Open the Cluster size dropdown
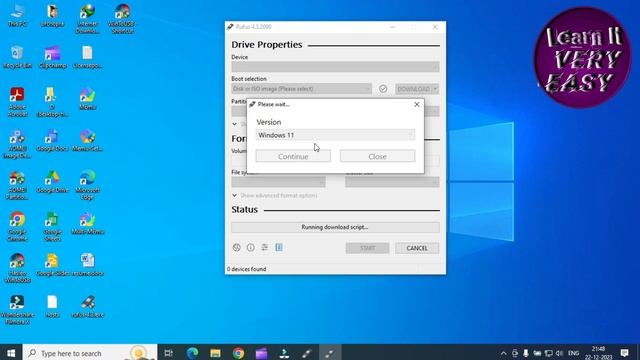640x360 pixels. (392, 182)
